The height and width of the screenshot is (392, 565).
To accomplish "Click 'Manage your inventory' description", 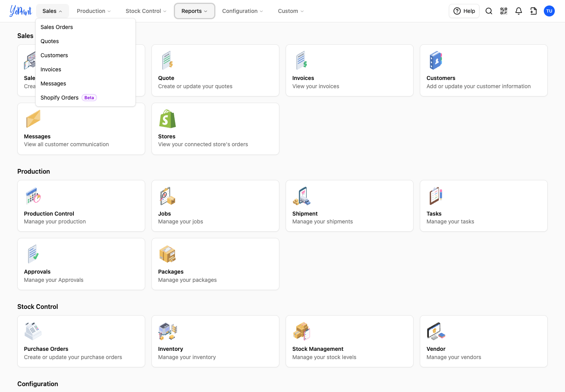I will pyautogui.click(x=187, y=357).
